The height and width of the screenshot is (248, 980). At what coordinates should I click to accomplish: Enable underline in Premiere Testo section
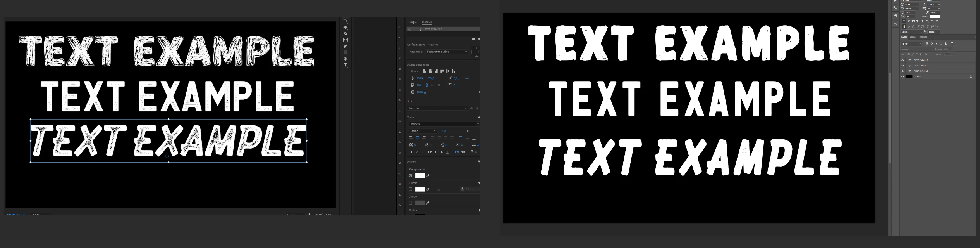click(x=447, y=152)
